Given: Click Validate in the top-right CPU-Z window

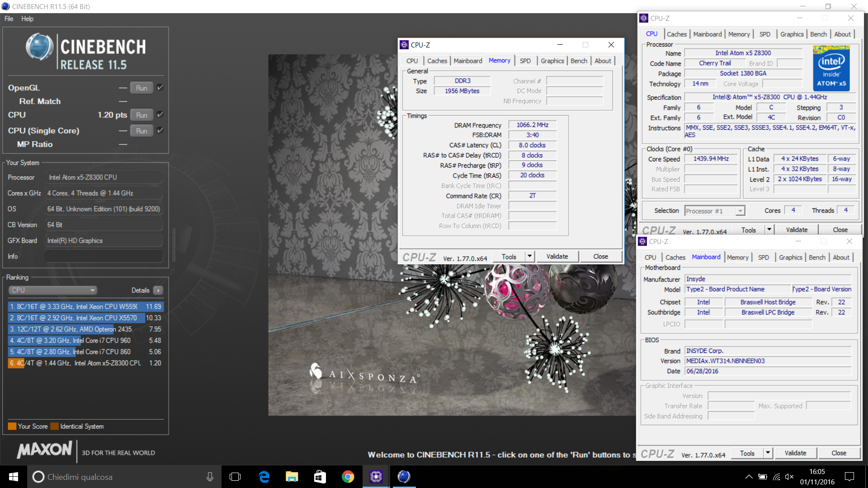Looking at the screenshot, I should pos(797,230).
